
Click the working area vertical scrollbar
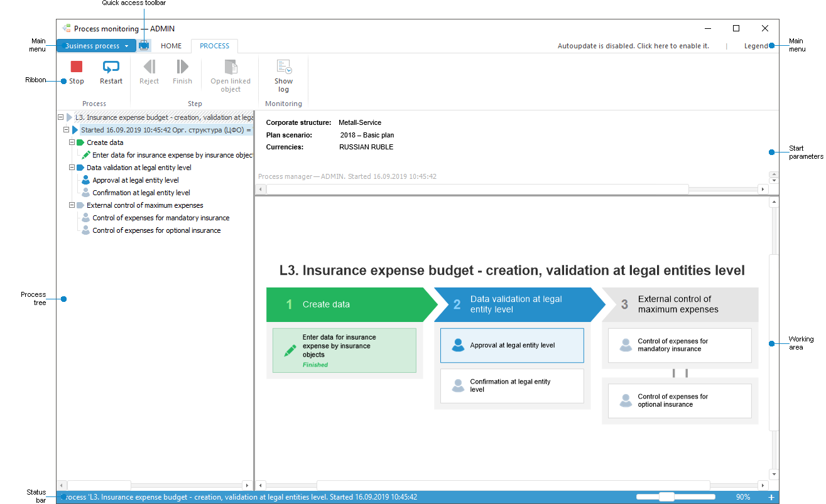pyautogui.click(x=774, y=342)
